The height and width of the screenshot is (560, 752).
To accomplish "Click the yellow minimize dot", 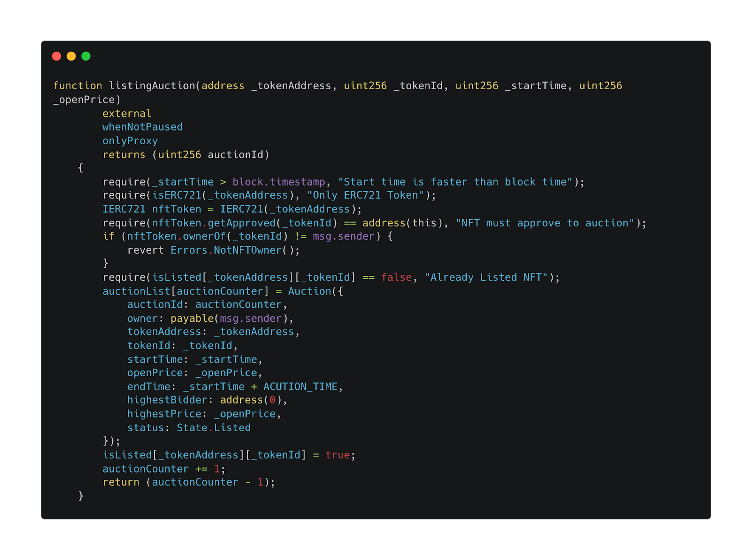I will (x=71, y=56).
